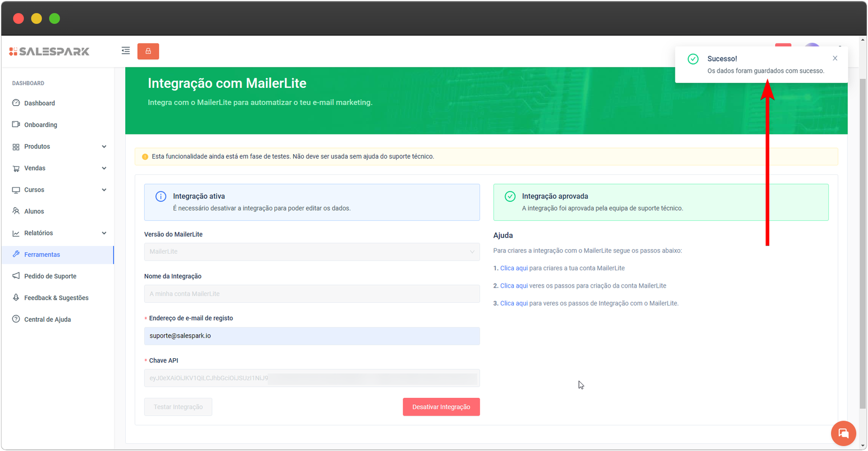Click the e-mail de registo input field

point(311,336)
